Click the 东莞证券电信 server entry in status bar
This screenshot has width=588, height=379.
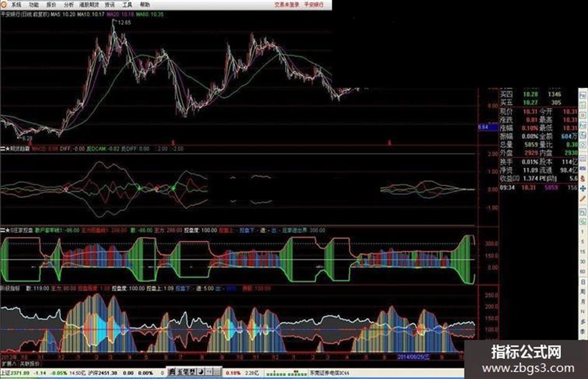329,373
